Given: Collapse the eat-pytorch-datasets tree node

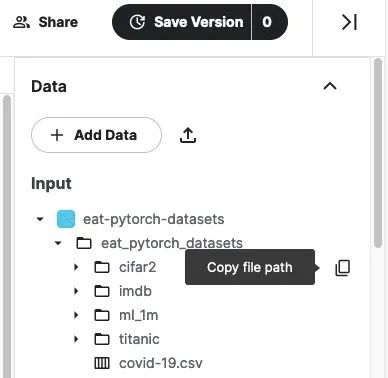Looking at the screenshot, I should (40, 219).
